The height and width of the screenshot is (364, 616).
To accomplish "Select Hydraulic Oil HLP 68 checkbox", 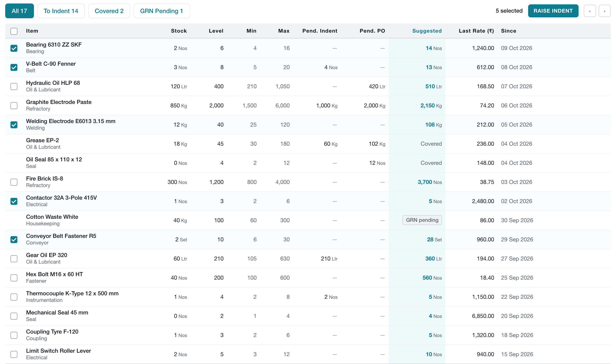I will tap(14, 86).
